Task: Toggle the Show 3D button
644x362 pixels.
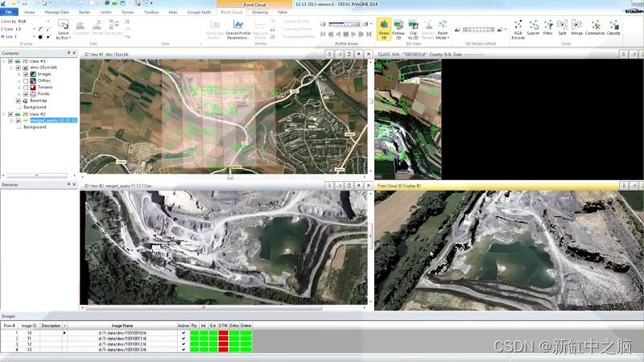Action: [384, 29]
